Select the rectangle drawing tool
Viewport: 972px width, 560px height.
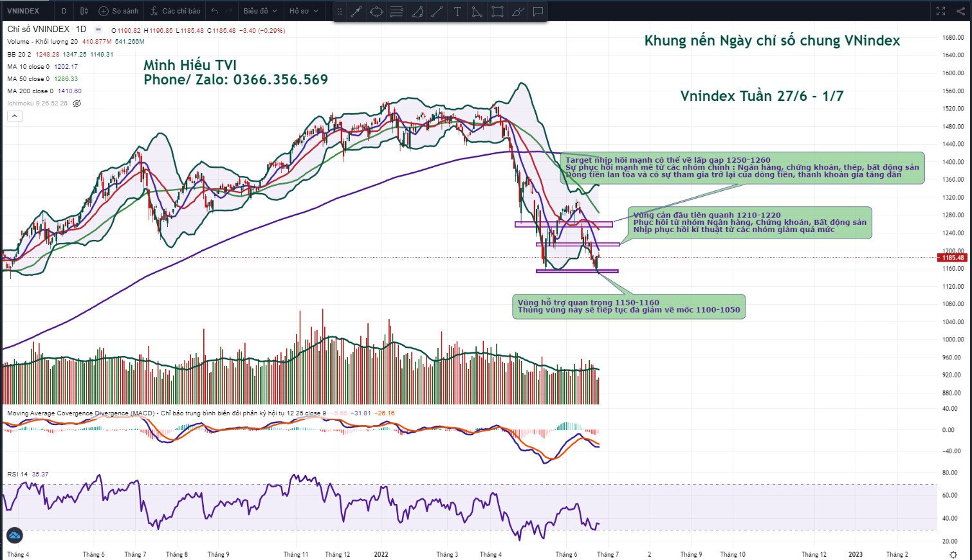(497, 12)
